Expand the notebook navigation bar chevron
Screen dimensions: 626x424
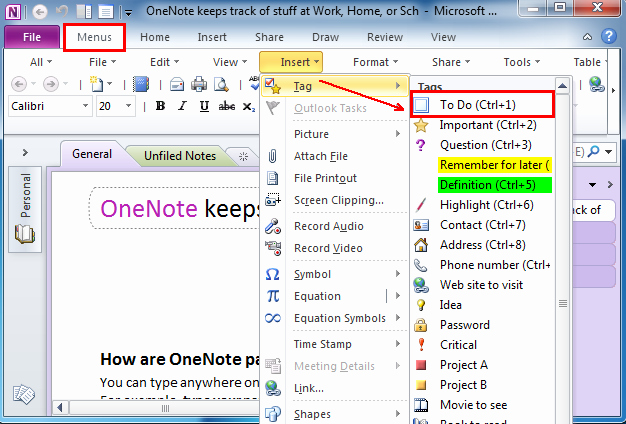[25, 152]
